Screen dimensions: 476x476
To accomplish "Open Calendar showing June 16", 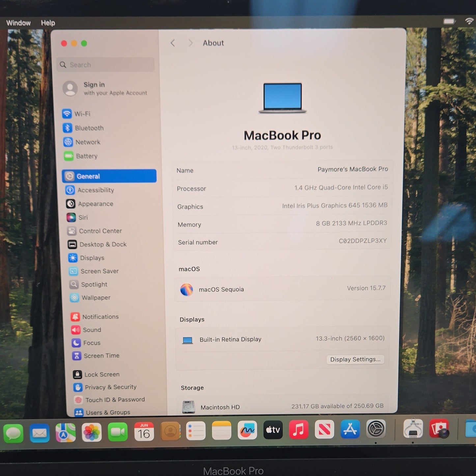I will point(144,432).
